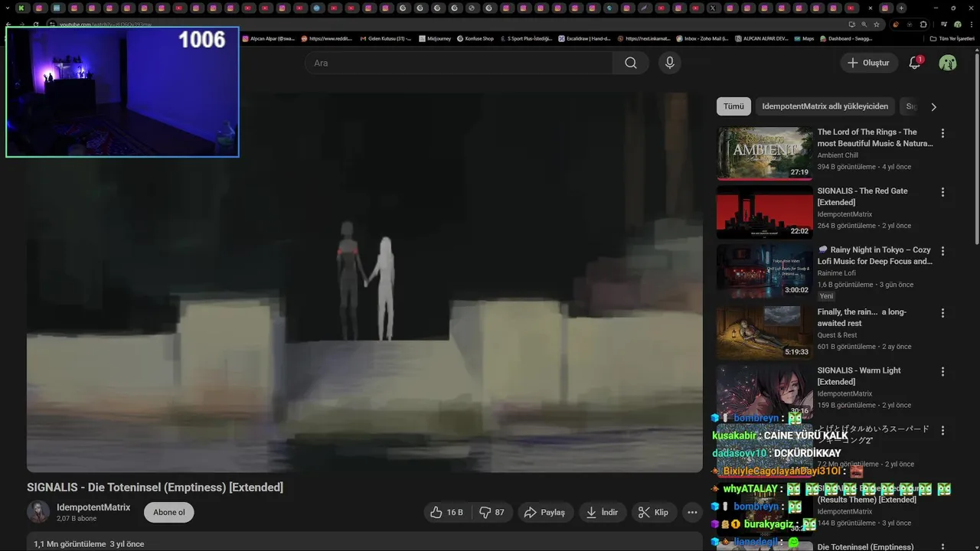Open the notifications bell
This screenshot has height=551, width=980.
pyautogui.click(x=914, y=63)
